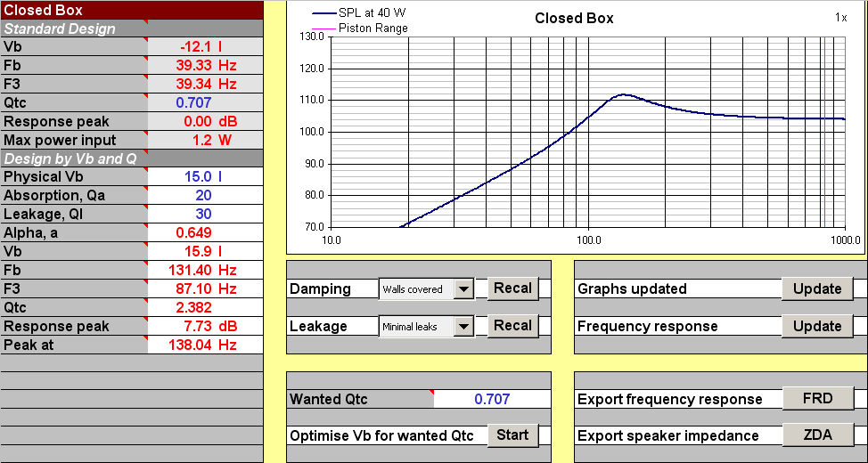Select the Wanted Qtc value 0.707 field

[x=492, y=399]
